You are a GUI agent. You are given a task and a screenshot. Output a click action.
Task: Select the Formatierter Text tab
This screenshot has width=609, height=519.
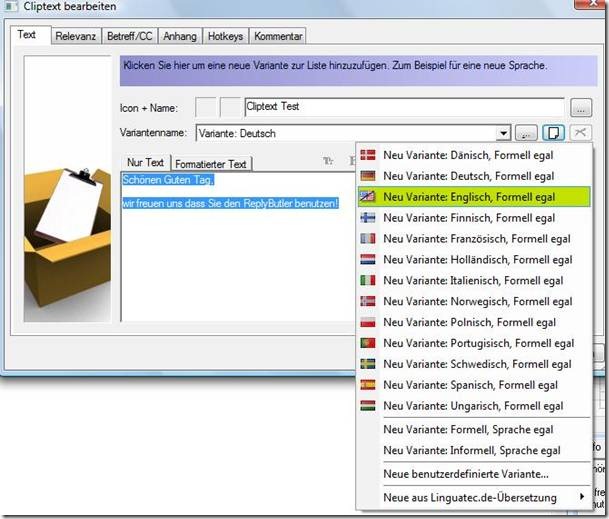click(211, 164)
